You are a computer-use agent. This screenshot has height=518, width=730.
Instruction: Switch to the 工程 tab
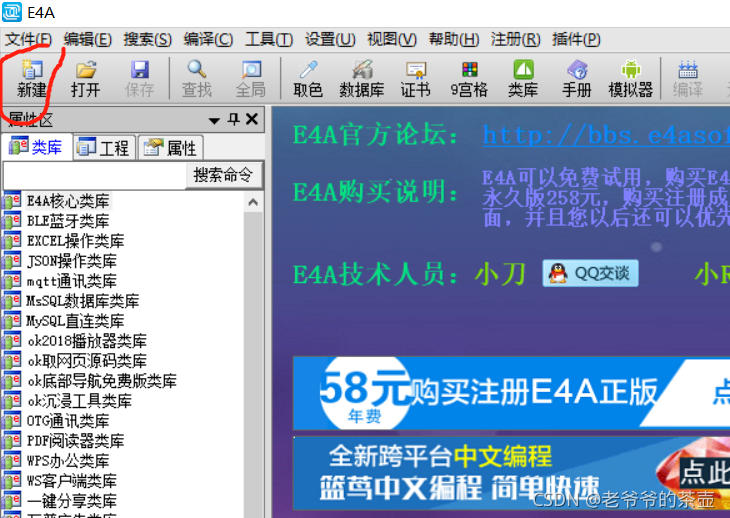point(104,148)
